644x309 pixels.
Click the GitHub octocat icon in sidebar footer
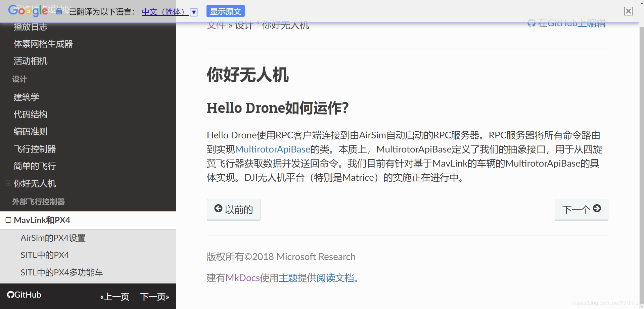(x=10, y=295)
